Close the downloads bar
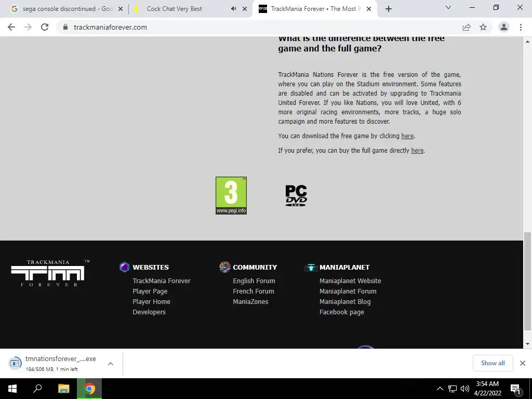The image size is (532, 399). point(523,363)
